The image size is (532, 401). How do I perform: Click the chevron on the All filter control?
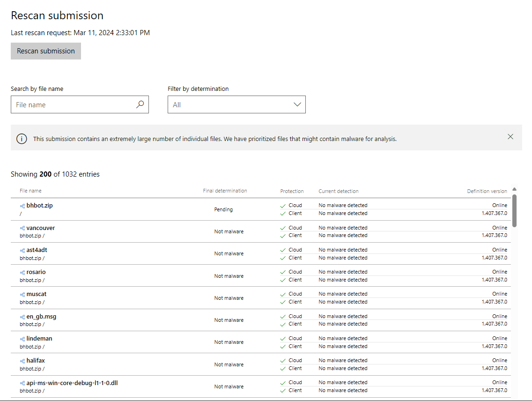click(297, 104)
